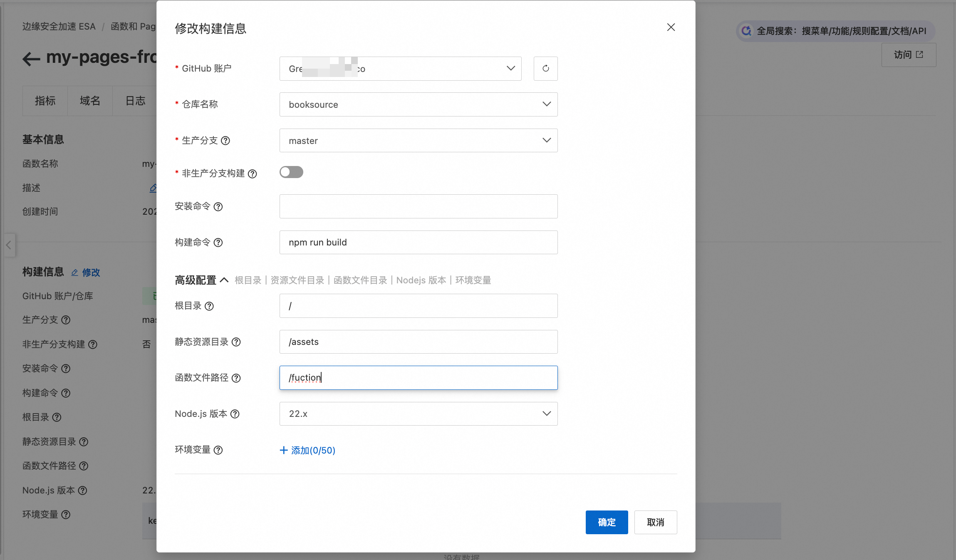Expand the Node.js 版本 22.x dropdown
The height and width of the screenshot is (560, 956).
tap(418, 414)
